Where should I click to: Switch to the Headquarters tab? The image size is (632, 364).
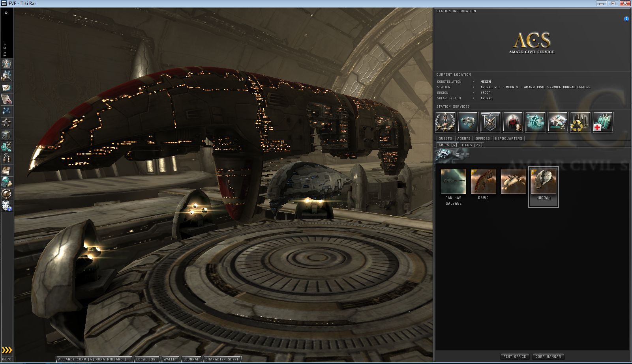(x=508, y=138)
